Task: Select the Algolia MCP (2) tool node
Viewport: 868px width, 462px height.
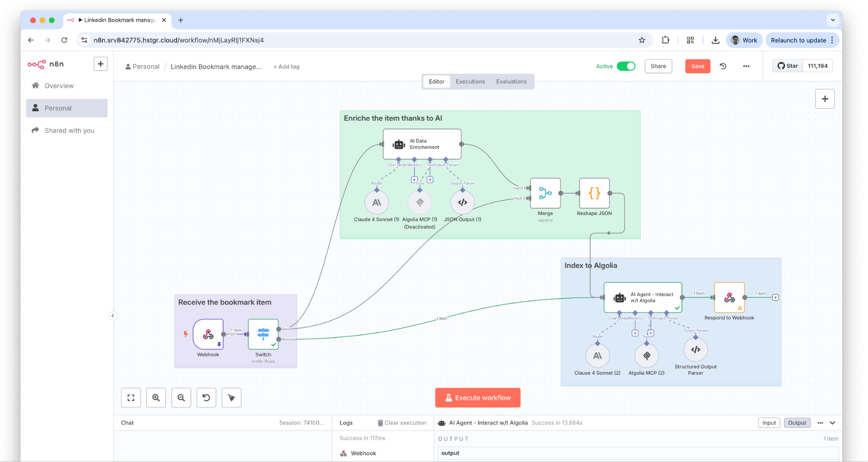Action: 646,356
